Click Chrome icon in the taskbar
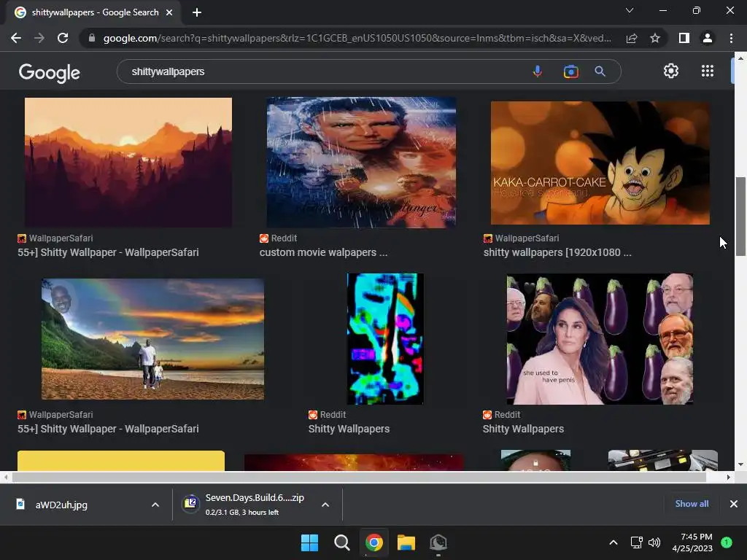The width and height of the screenshot is (747, 560). tap(374, 542)
